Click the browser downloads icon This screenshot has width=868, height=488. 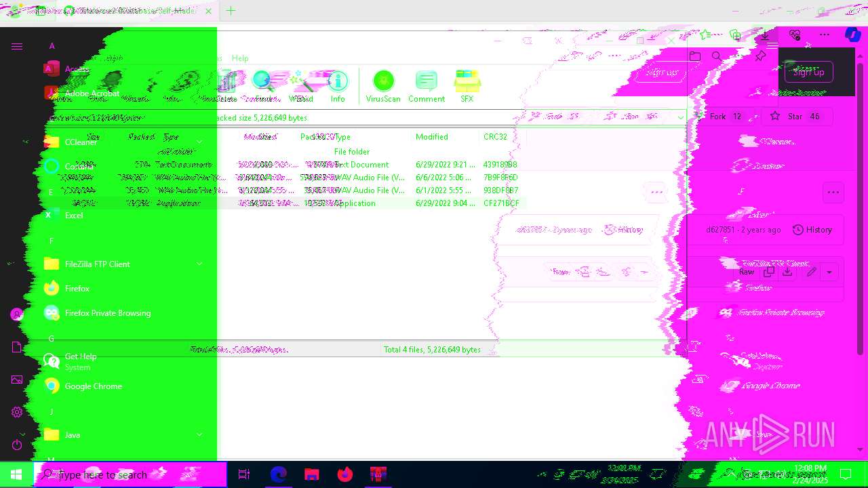(x=765, y=35)
